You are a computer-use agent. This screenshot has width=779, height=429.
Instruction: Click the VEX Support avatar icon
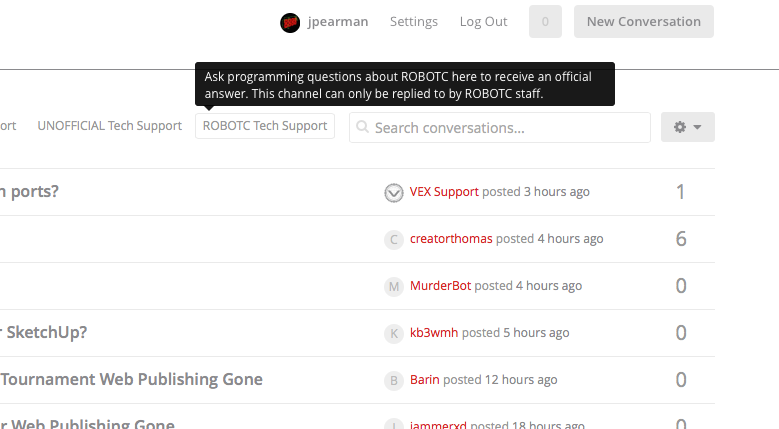(394, 193)
